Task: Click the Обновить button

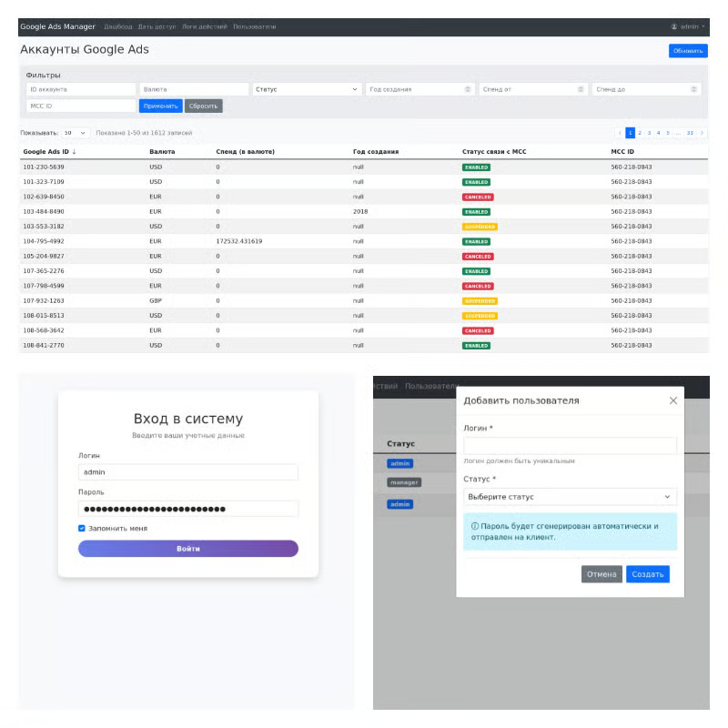Action: 688,51
